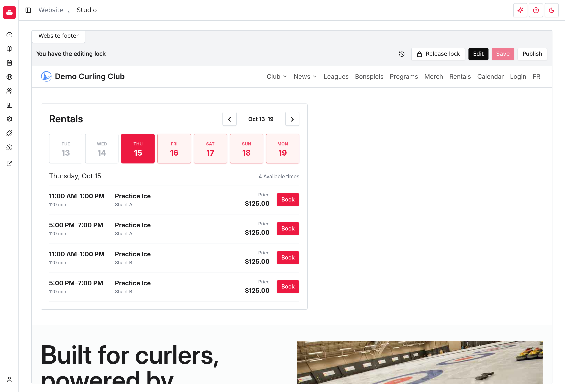
Task: Toggle dark mode with moon icon
Action: click(552, 10)
